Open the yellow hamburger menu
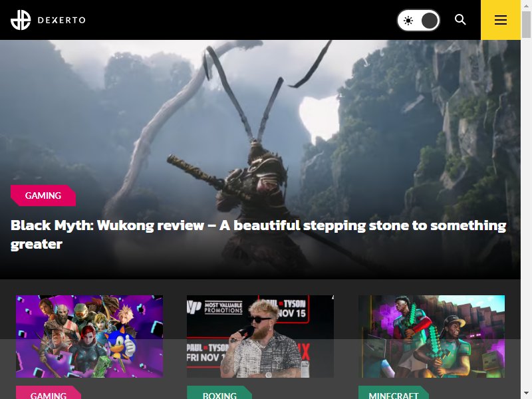532x399 pixels. click(x=501, y=20)
